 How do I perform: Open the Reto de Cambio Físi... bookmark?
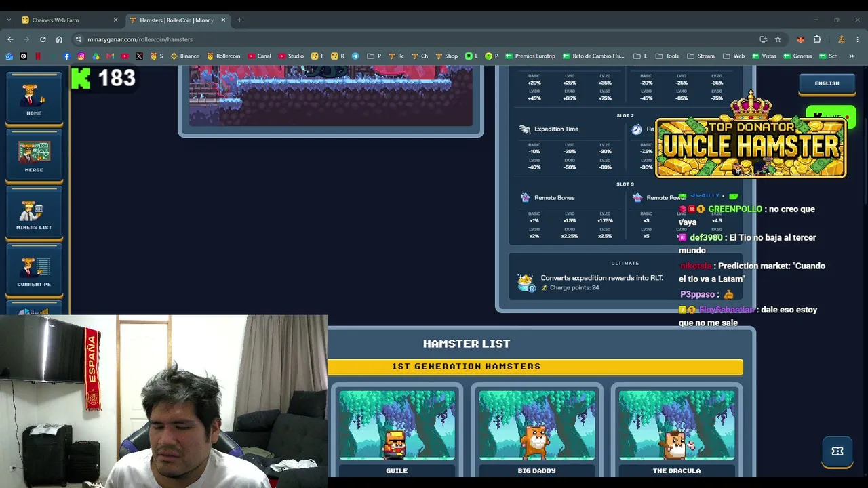(x=593, y=56)
